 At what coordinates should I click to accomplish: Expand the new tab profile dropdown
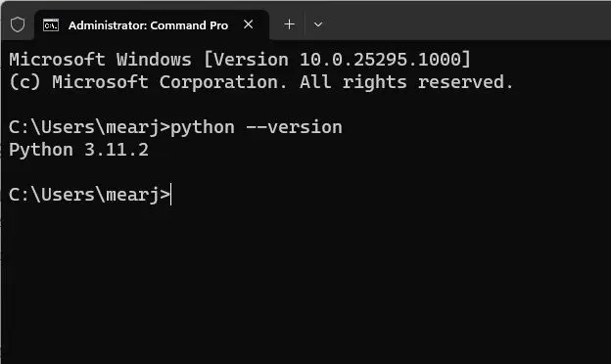click(318, 24)
